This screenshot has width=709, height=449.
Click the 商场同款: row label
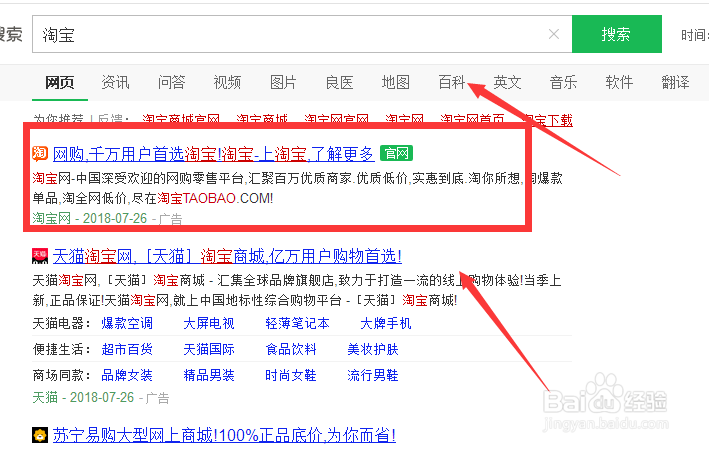pos(62,375)
